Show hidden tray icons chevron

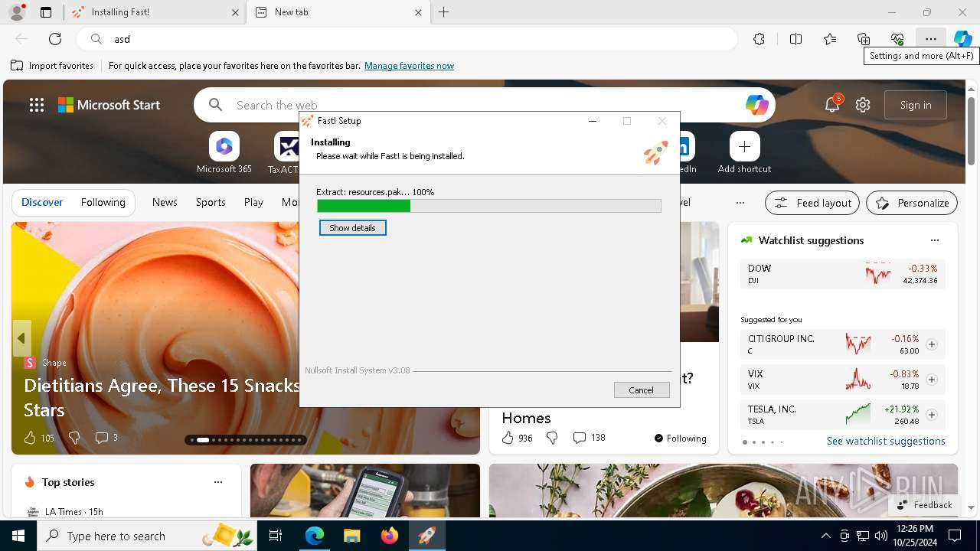pos(825,536)
